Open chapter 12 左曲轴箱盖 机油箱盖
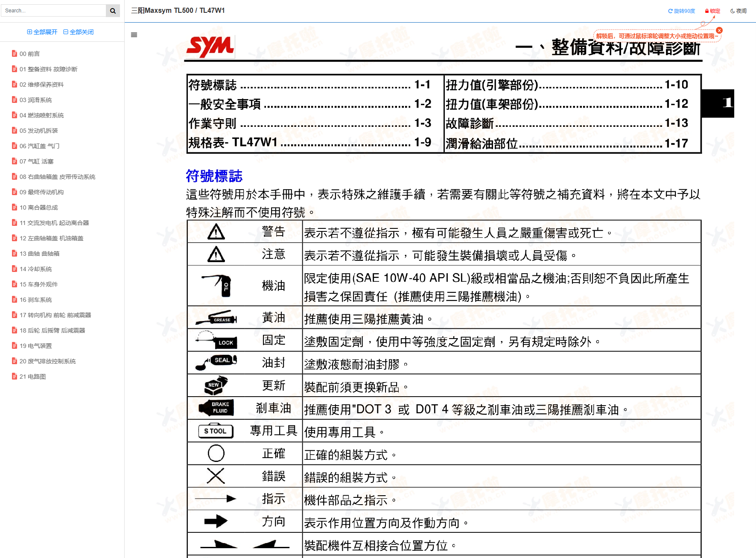The width and height of the screenshot is (756, 558). pyautogui.click(x=51, y=238)
